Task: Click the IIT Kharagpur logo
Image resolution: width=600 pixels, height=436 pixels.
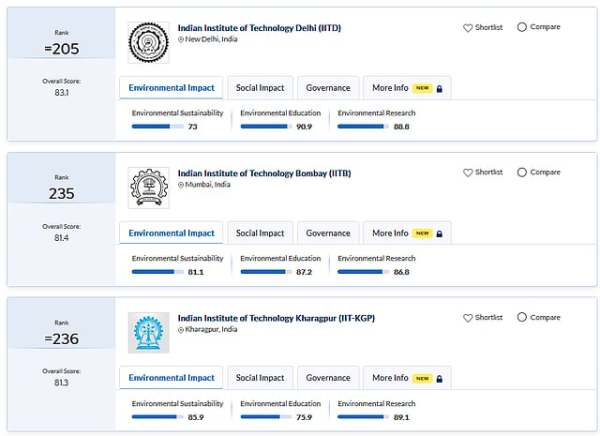Action: 149,332
